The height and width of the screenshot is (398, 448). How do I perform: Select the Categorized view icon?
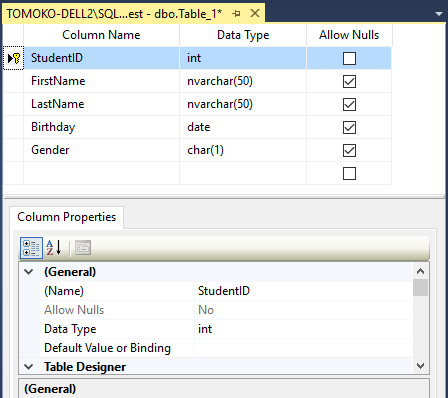pos(31,248)
